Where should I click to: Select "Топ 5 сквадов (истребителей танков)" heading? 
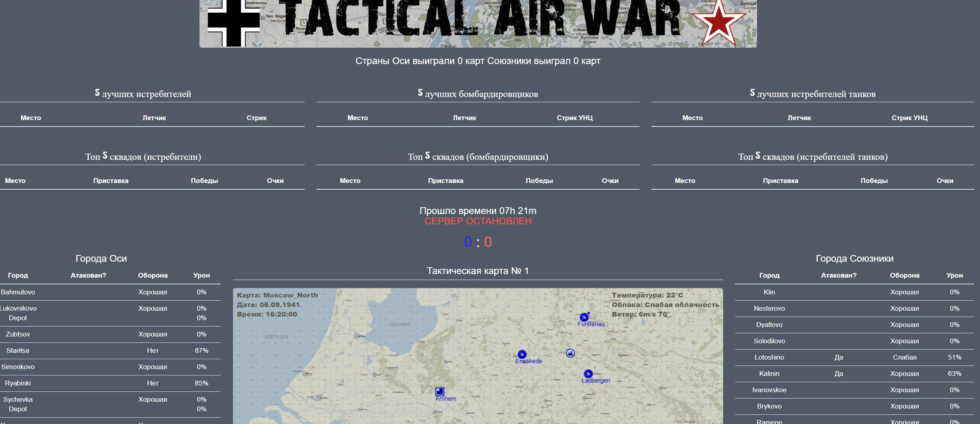(x=813, y=157)
